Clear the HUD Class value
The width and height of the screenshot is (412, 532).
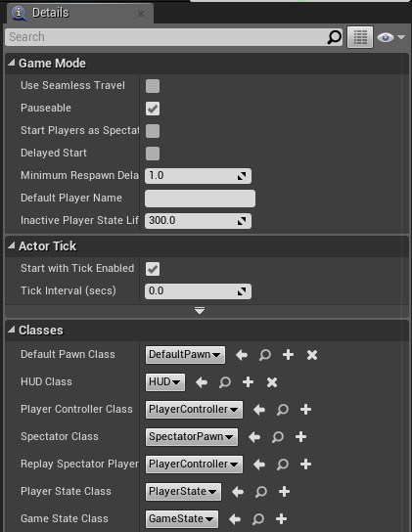pos(272,382)
